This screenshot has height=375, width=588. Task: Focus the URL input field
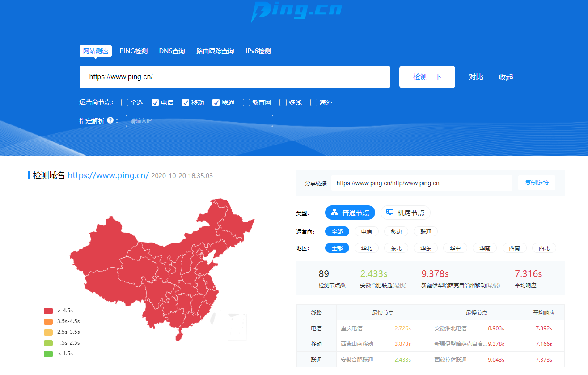[235, 77]
